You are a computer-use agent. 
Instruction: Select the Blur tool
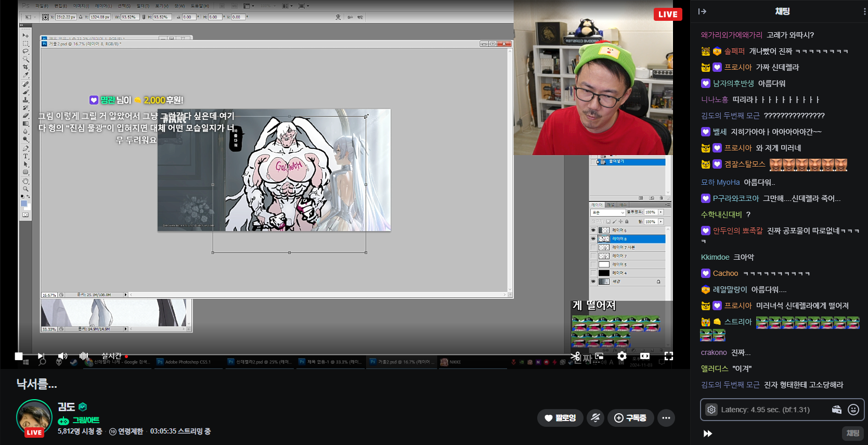pyautogui.click(x=25, y=132)
